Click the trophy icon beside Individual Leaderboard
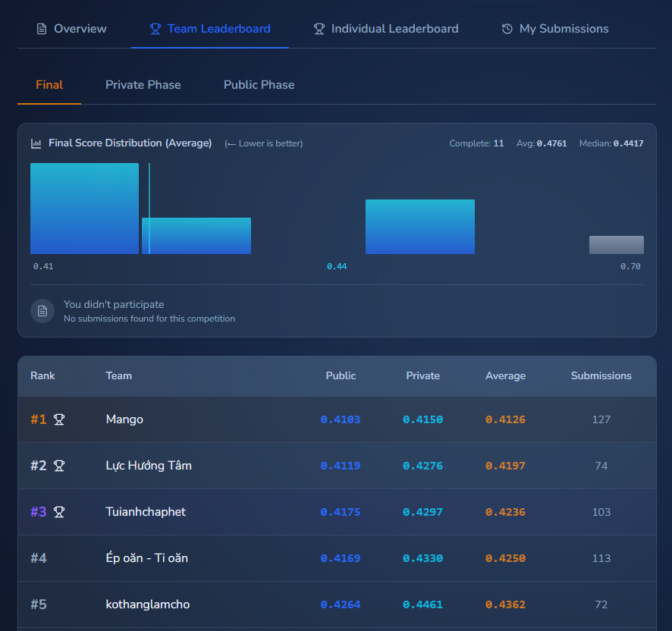The width and height of the screenshot is (672, 631). tap(319, 29)
